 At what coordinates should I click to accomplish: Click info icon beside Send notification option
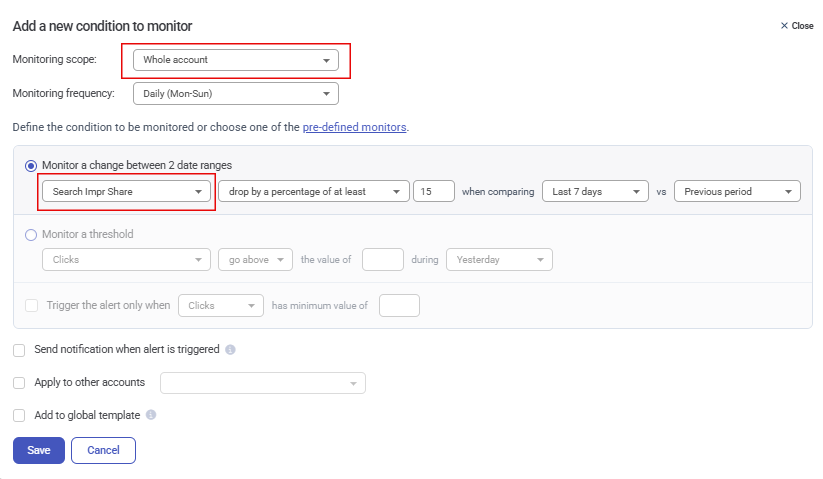coord(230,350)
